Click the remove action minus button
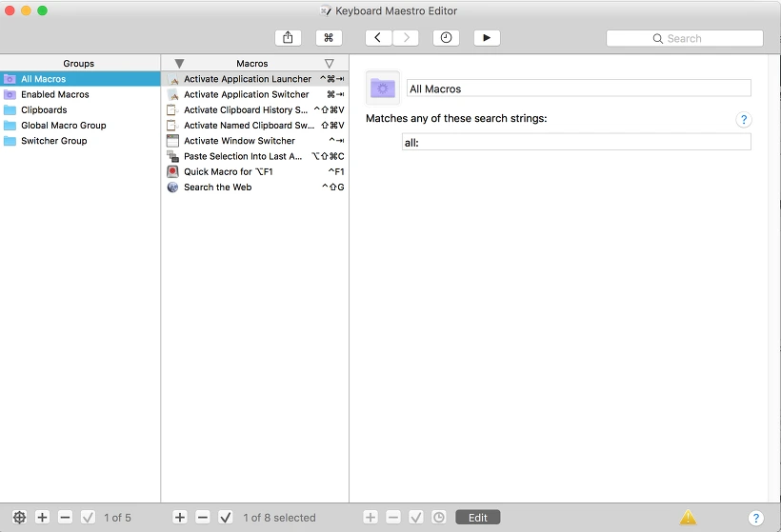This screenshot has width=781, height=532. (393, 518)
